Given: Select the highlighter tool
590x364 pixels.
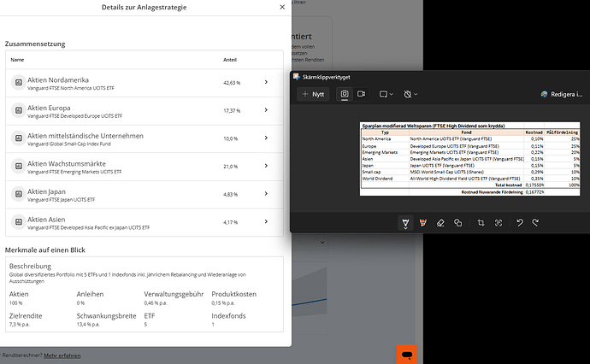Looking at the screenshot, I should click(x=423, y=222).
